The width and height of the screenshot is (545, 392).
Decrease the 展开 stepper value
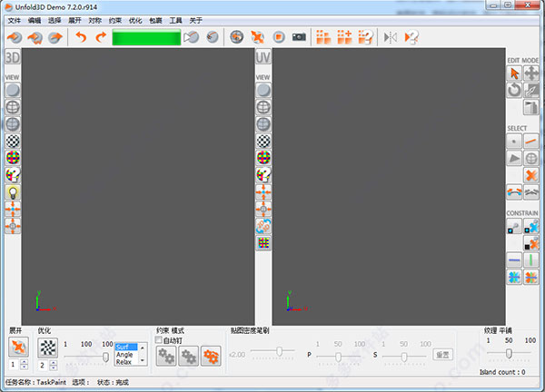point(24,367)
